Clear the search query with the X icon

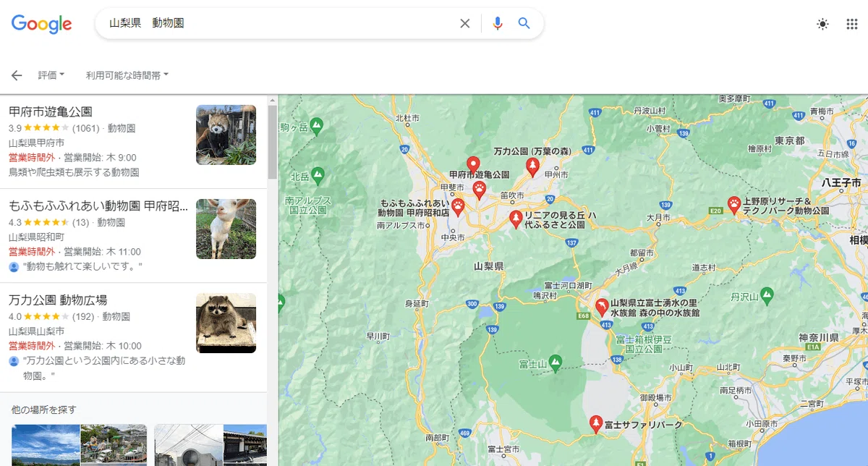click(465, 23)
